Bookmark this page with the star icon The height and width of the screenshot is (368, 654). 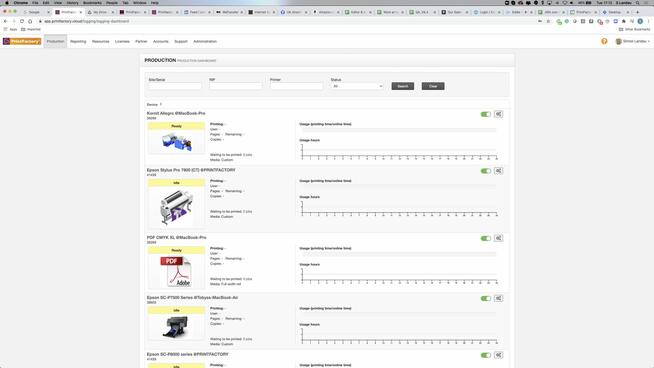(548, 21)
